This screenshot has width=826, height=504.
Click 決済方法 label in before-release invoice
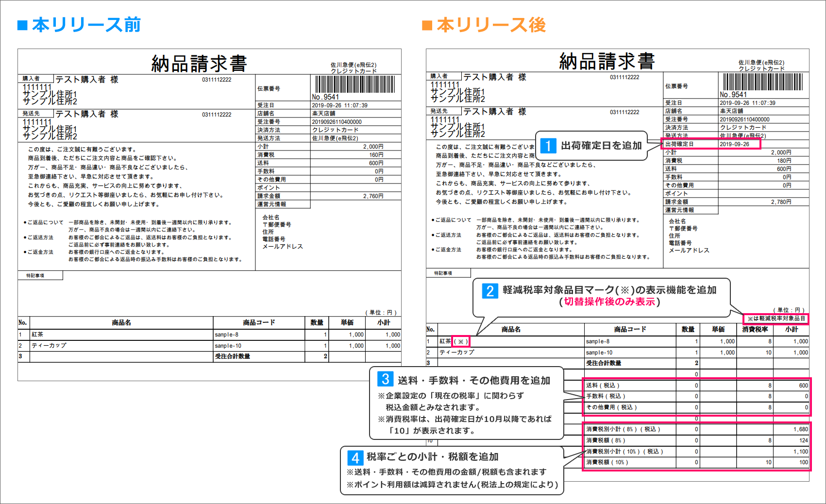(x=269, y=130)
